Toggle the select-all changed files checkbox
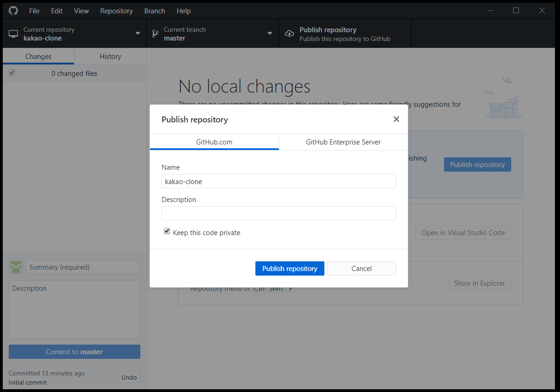 pos(12,73)
